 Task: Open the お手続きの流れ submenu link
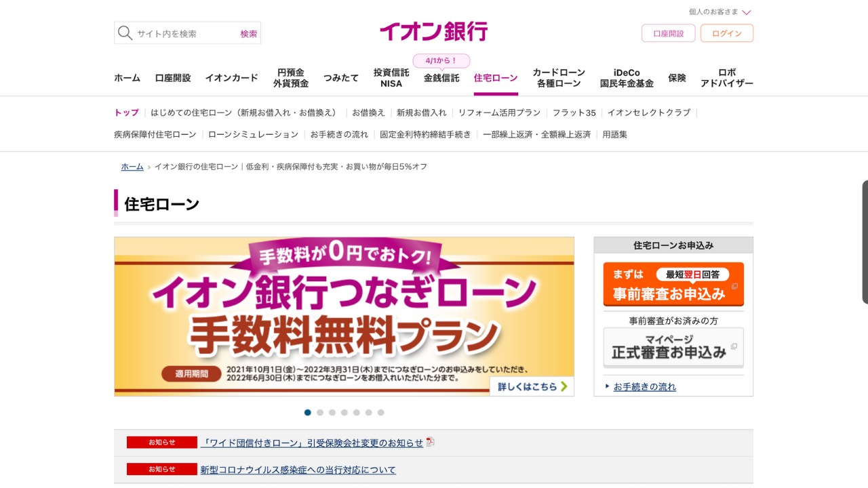[339, 134]
